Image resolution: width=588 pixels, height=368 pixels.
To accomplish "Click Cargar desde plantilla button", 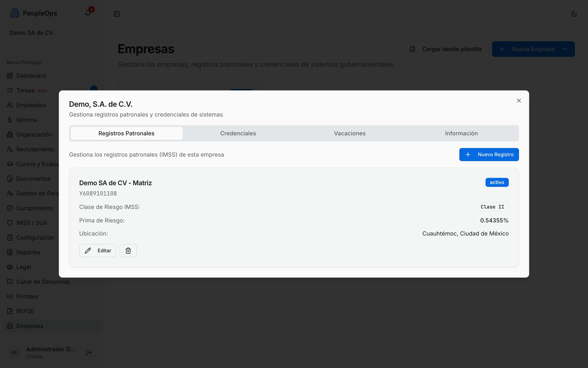I will click(x=445, y=49).
